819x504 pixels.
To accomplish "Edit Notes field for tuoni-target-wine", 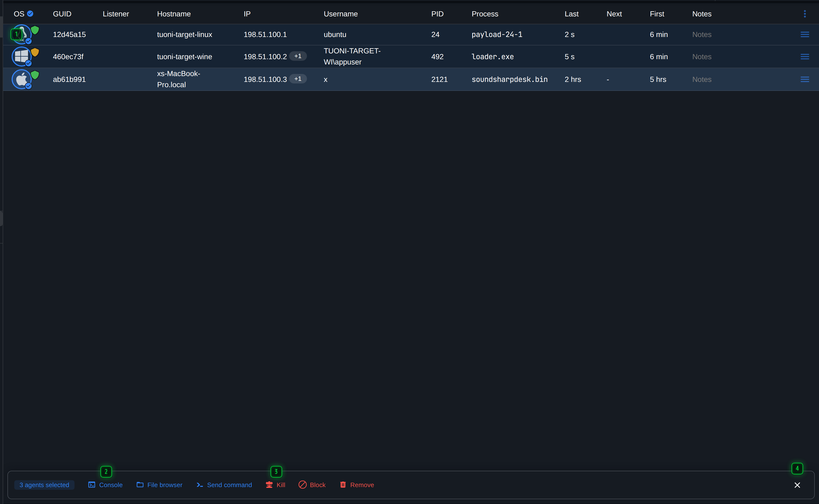I will [702, 57].
